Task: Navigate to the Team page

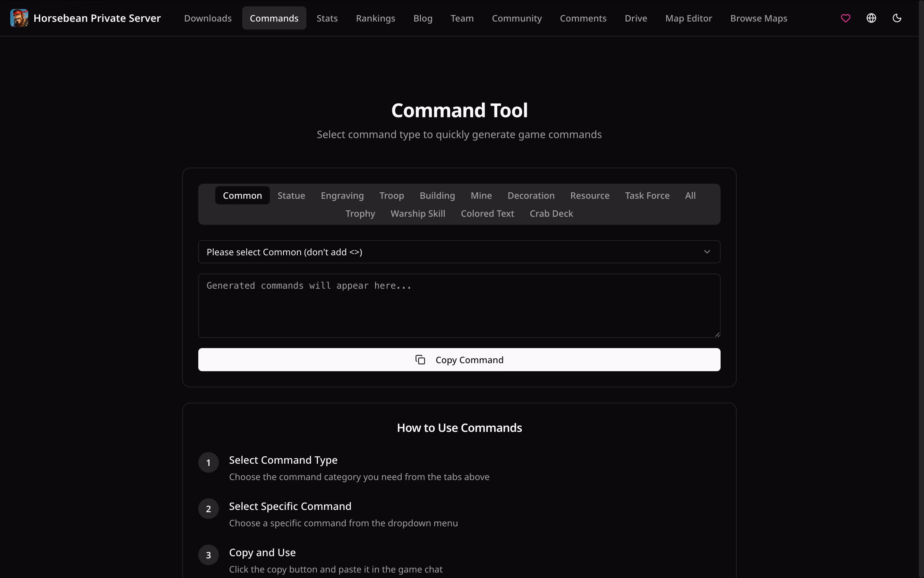Action: click(462, 18)
